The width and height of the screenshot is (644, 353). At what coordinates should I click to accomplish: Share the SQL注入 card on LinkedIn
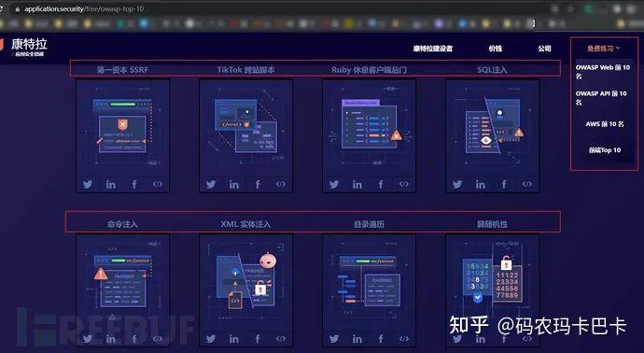481,185
